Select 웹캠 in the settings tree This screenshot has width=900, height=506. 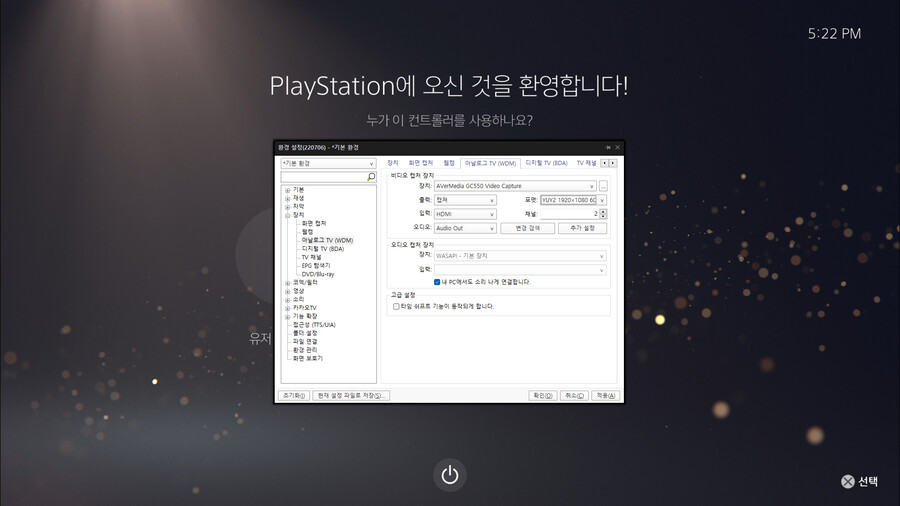point(308,232)
